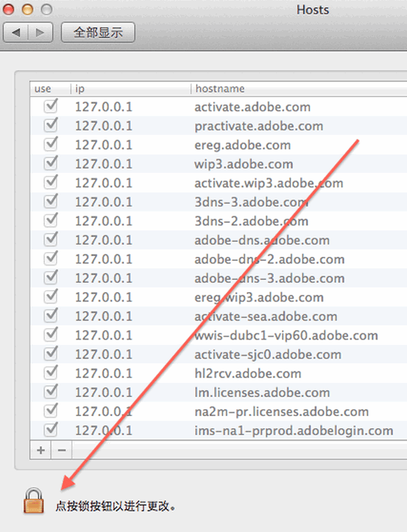The height and width of the screenshot is (532, 407).
Task: Select hostname ereg.adobe.com
Action: pos(243,145)
